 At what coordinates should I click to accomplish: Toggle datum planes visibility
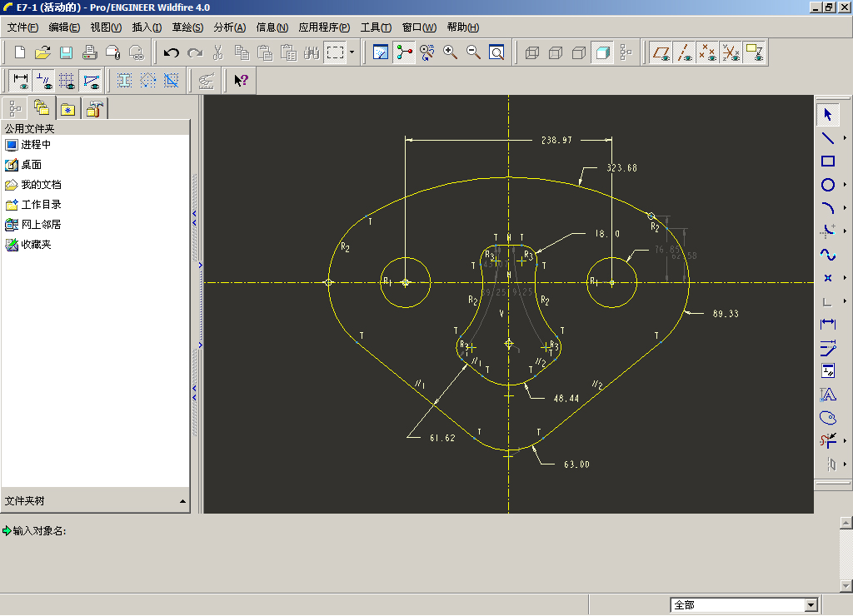[661, 52]
